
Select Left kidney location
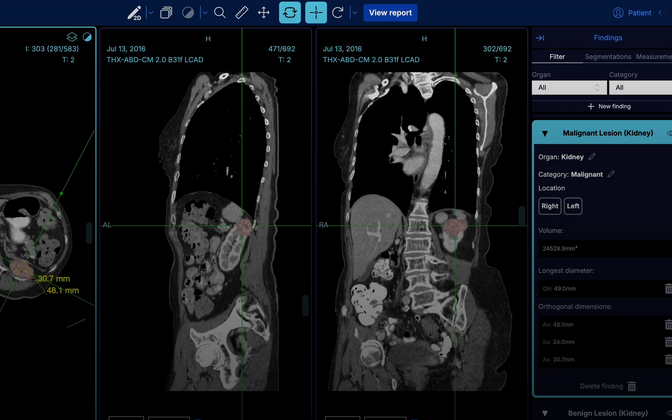[x=573, y=206]
